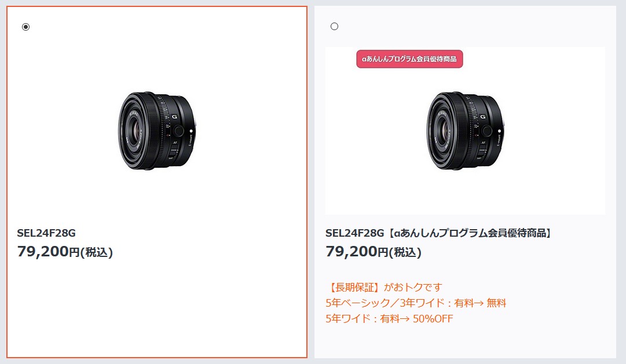Click the 無料 text in warranty offer
The height and width of the screenshot is (364, 626).
[x=496, y=303]
